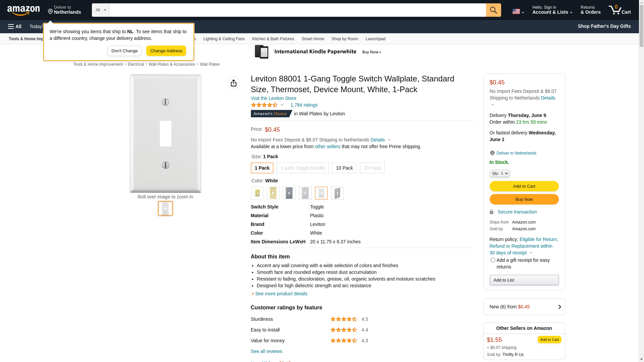Screen dimensions: 644x362
Task: Click the search magnifier button
Action: click(493, 10)
